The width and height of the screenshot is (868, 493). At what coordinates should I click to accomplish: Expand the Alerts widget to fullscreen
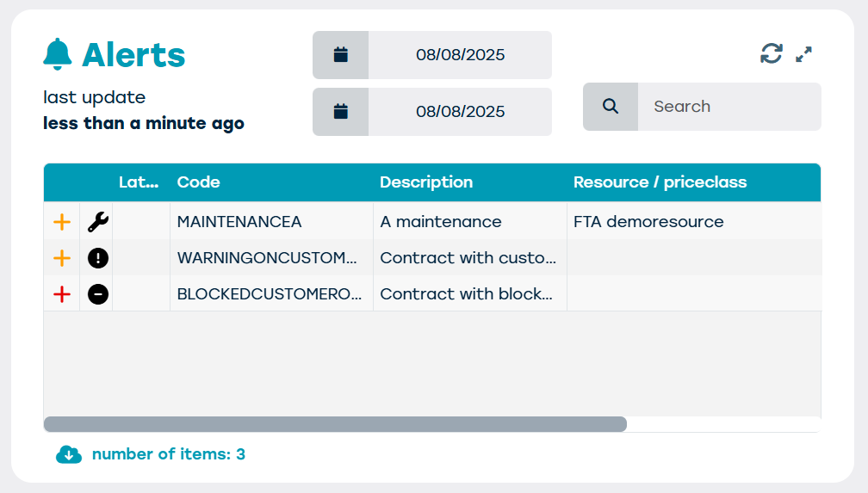803,54
